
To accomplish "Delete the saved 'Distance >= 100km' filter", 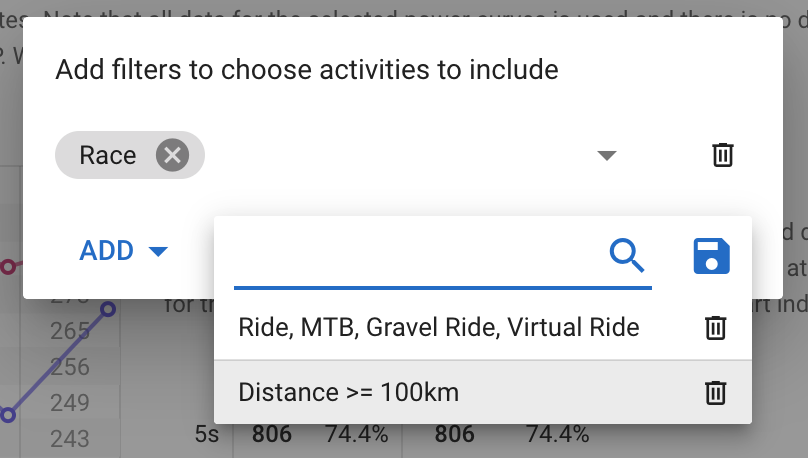I will pyautogui.click(x=715, y=393).
